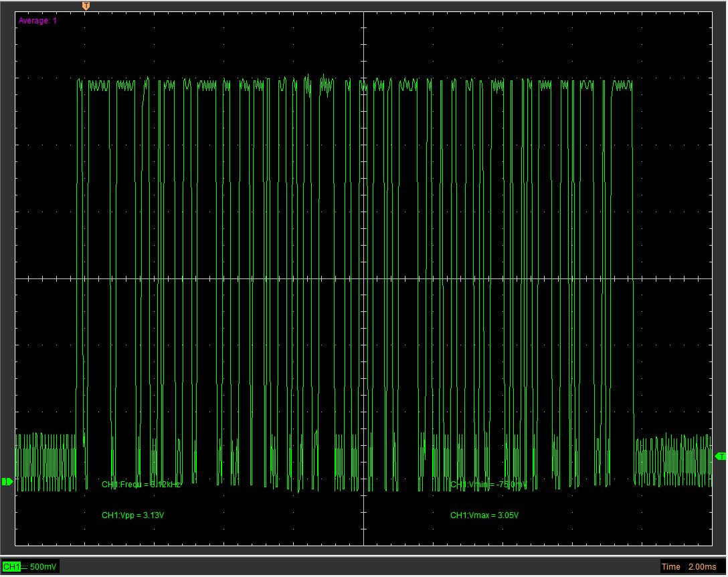Click the CH1:Vmin measurement readout
The width and height of the screenshot is (728, 577).
[488, 485]
